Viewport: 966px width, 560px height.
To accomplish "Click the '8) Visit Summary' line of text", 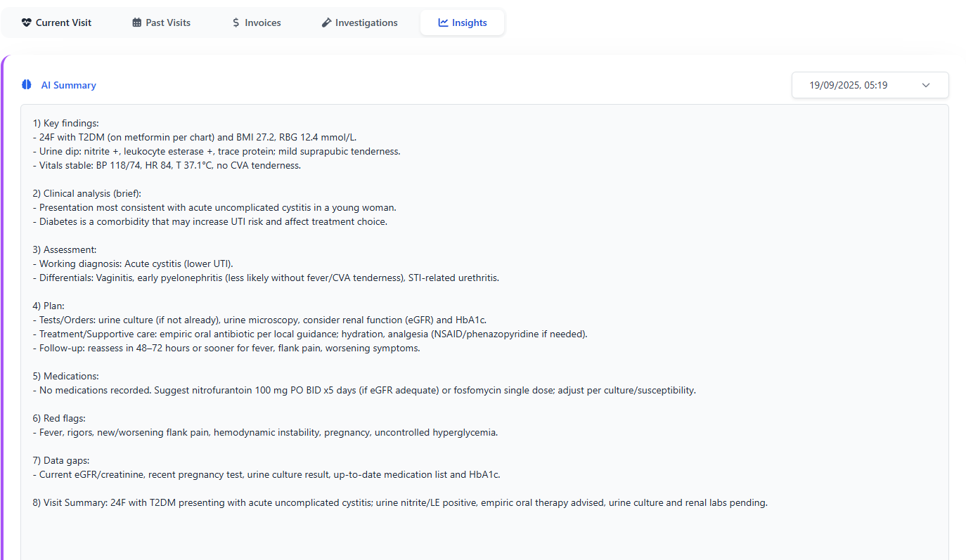I will [399, 502].
